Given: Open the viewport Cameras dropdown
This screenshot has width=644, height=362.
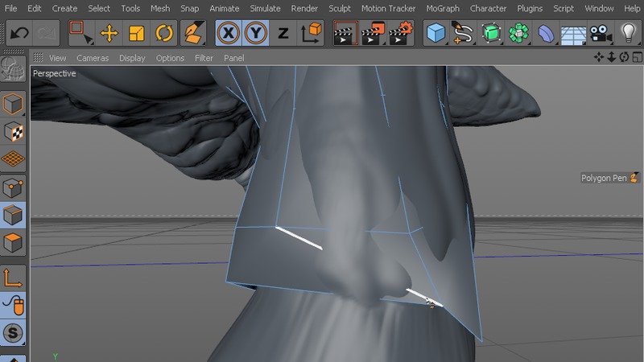Looking at the screenshot, I should tap(93, 58).
